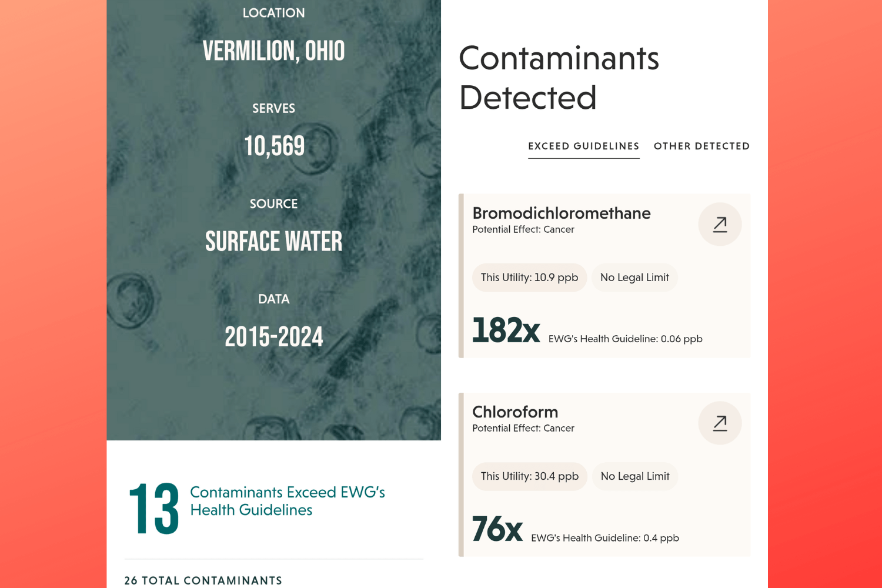Image resolution: width=882 pixels, height=588 pixels.
Task: Click the Chloroform contaminant title
Action: point(515,412)
